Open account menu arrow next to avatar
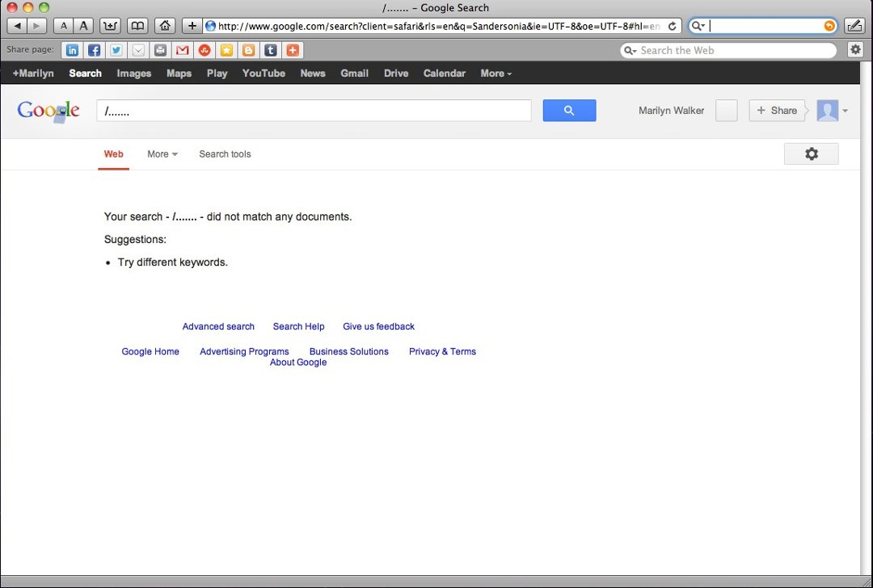Viewport: 873px width, 588px height. 846,111
